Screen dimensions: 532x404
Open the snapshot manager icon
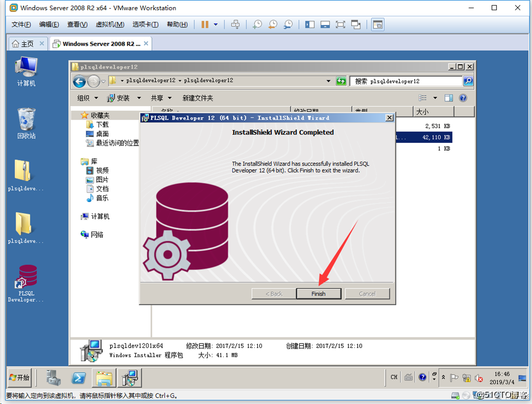(288, 24)
